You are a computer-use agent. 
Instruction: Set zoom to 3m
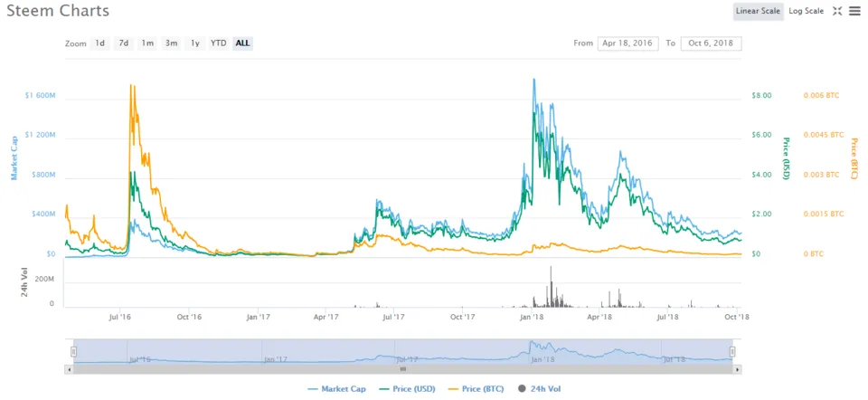pyautogui.click(x=171, y=43)
